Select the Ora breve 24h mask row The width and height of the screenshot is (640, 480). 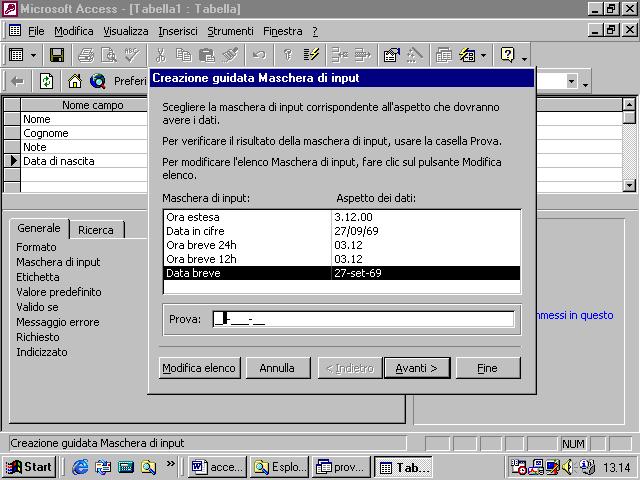click(x=342, y=245)
